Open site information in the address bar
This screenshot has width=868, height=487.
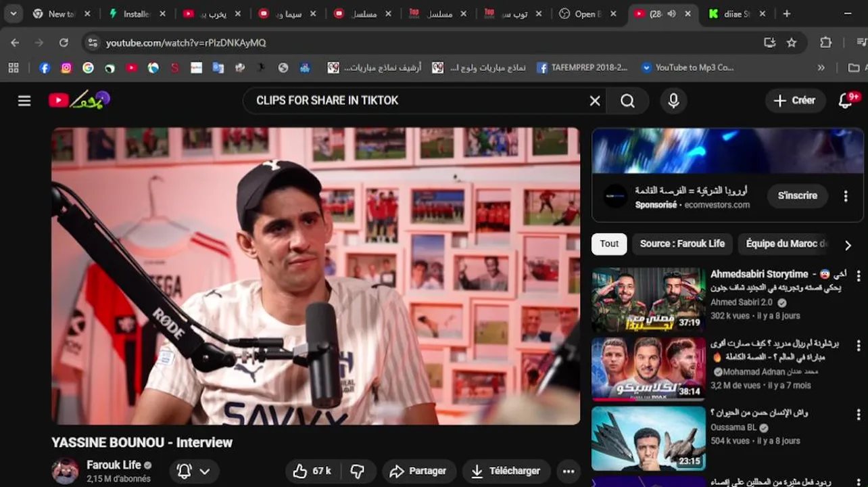point(93,43)
